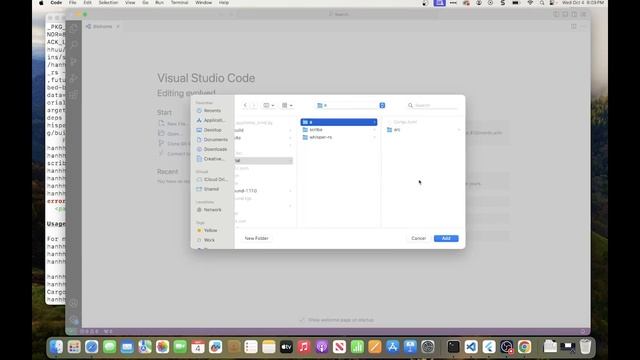The height and width of the screenshot is (360, 640).
Task: Open the App Store from the Dock
Action: point(392,347)
